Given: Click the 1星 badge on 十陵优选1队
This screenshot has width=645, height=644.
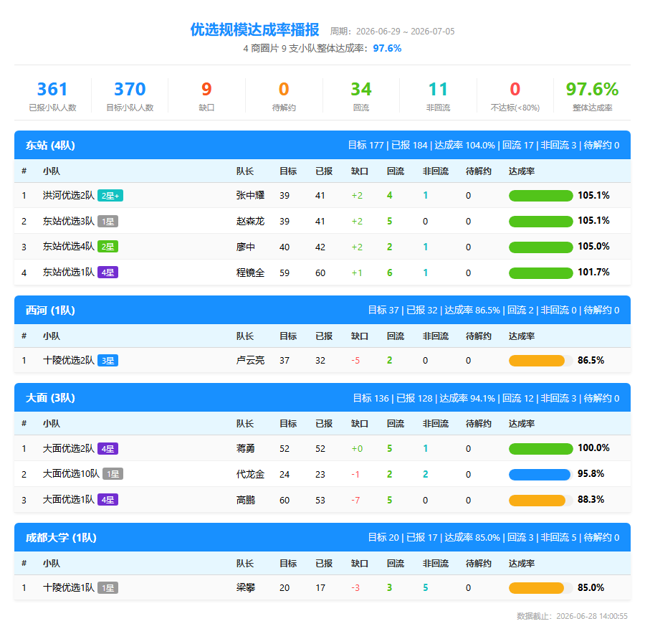Looking at the screenshot, I should [107, 587].
